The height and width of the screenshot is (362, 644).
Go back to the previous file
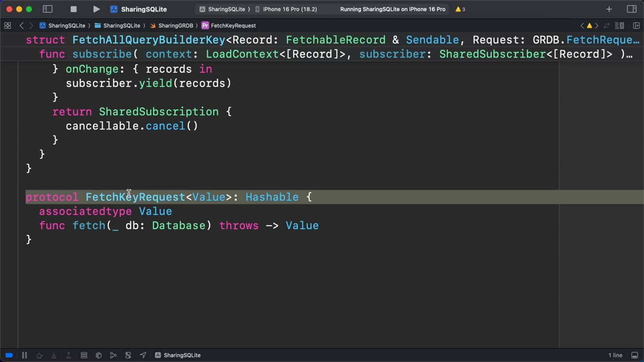point(21,25)
